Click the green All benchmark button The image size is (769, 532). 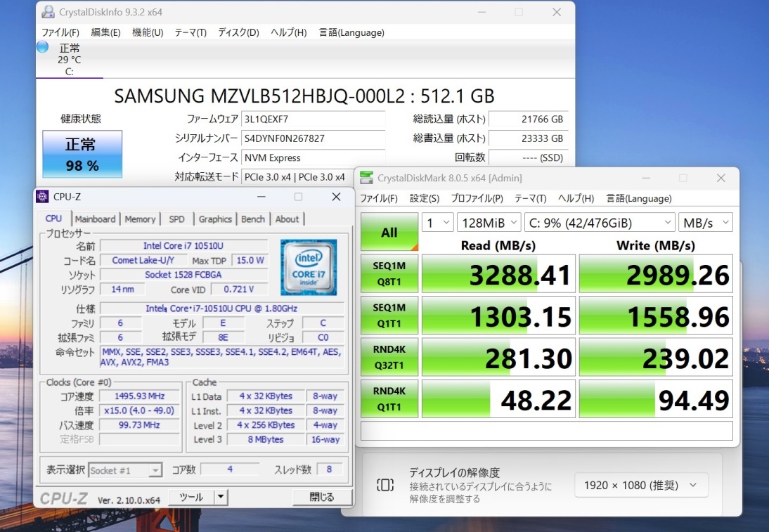coord(389,232)
